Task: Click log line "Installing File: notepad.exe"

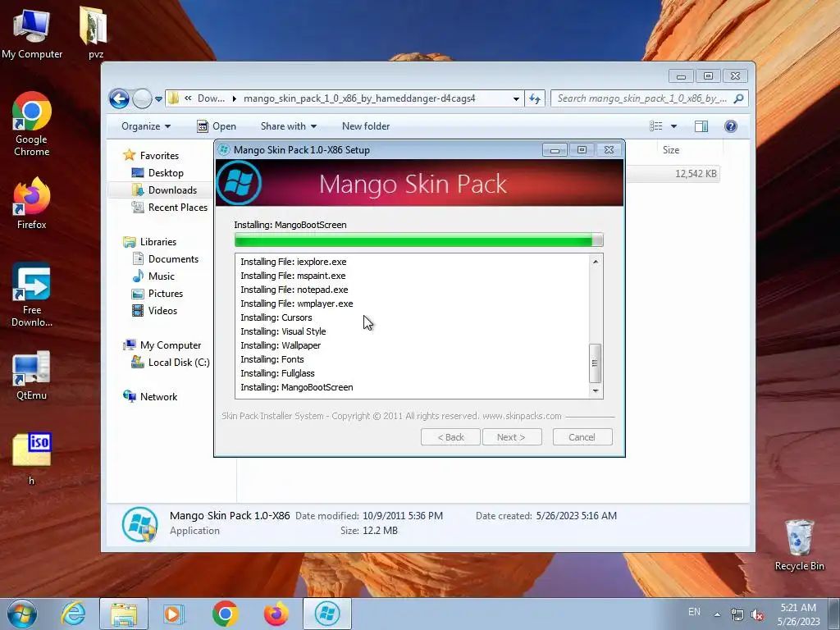Action: [x=294, y=290]
